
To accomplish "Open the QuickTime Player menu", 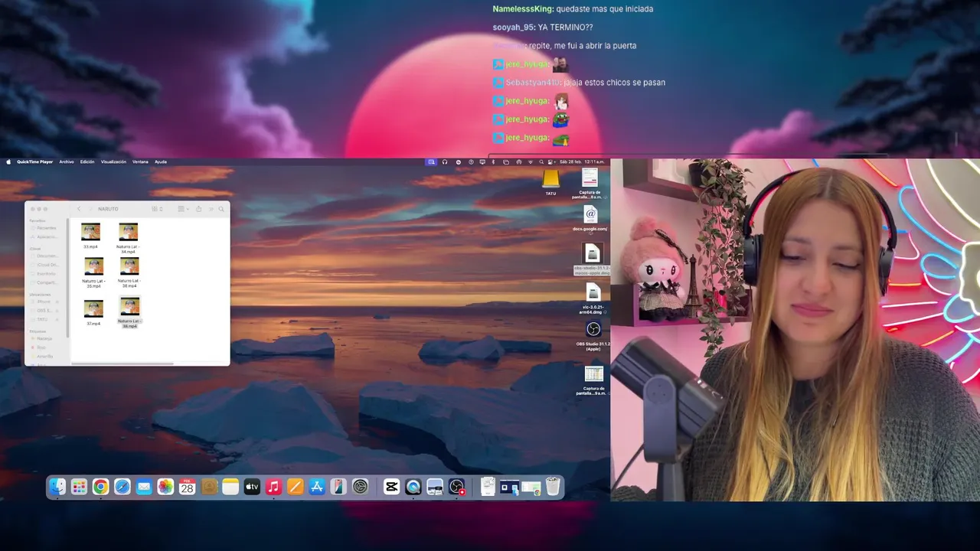I will (x=35, y=161).
